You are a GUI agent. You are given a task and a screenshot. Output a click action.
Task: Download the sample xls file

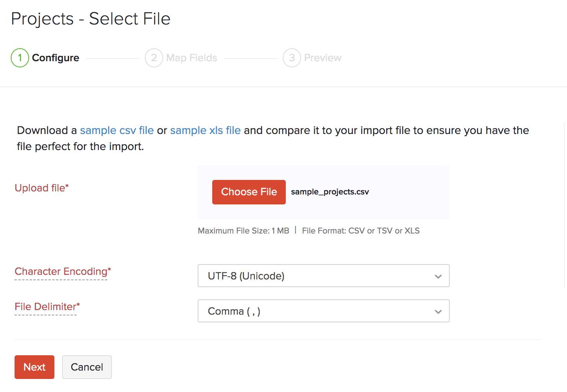[205, 131]
